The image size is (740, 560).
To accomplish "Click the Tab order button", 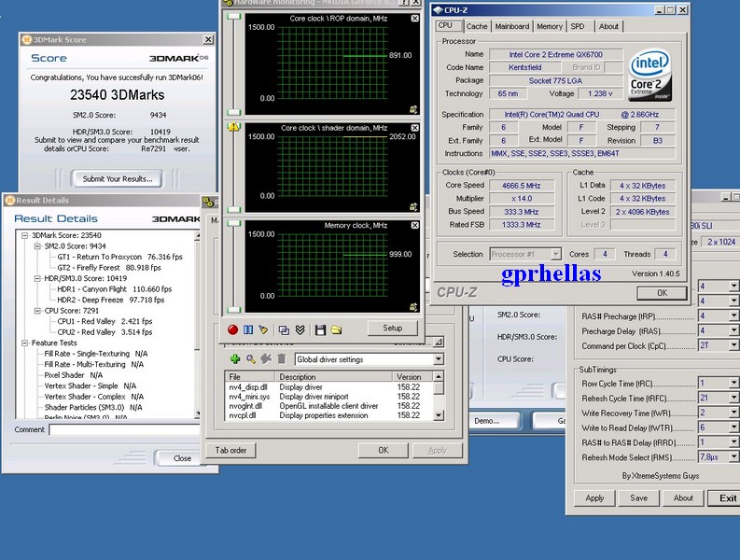I will tap(230, 450).
